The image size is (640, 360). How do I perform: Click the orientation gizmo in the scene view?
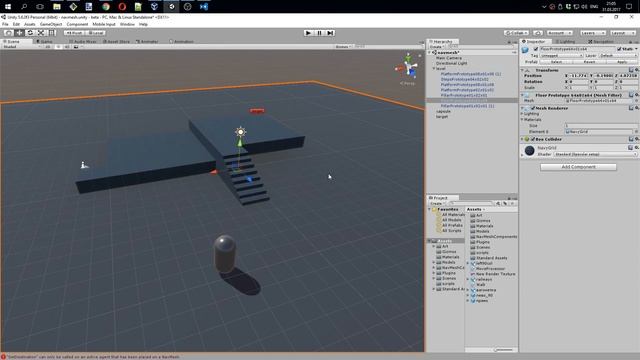pyautogui.click(x=408, y=68)
